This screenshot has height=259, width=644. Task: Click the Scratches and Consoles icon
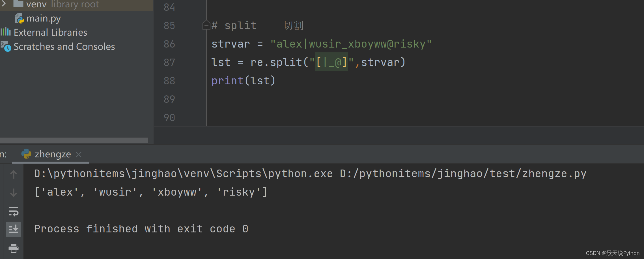click(6, 46)
